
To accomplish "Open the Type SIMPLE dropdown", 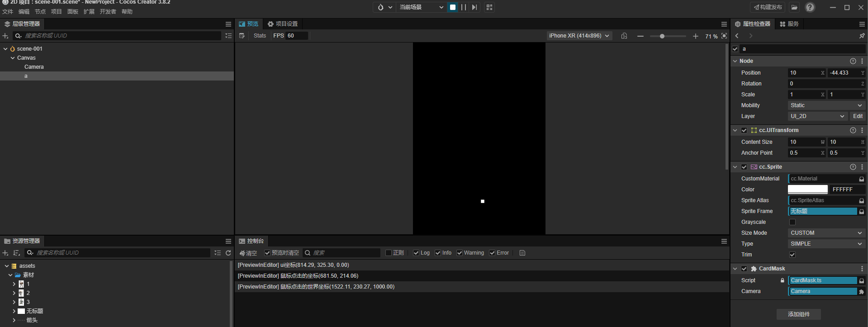I will 826,244.
